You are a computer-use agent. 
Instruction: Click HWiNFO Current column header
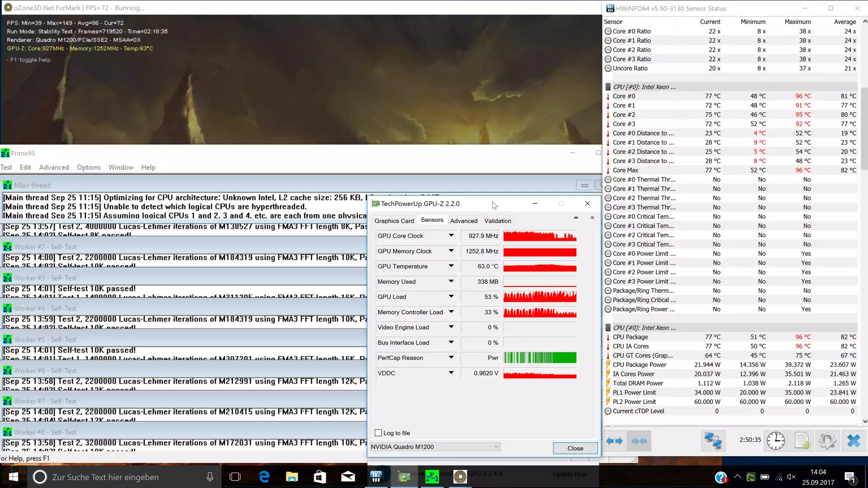(x=710, y=22)
